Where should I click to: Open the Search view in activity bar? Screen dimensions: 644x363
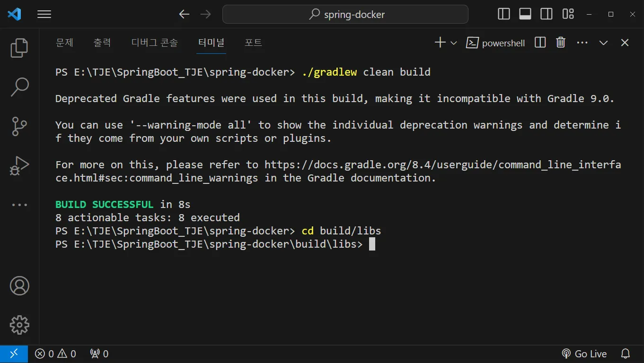pos(19,87)
